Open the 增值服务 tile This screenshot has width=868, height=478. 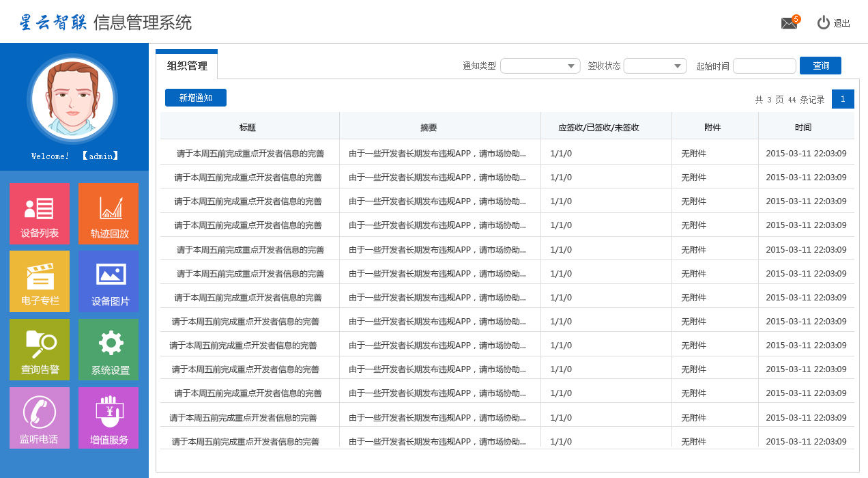108,418
